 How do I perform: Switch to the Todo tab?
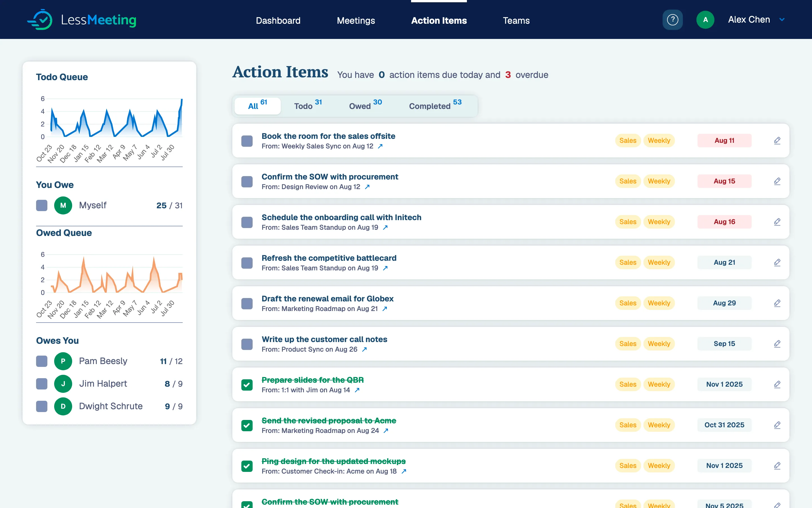(x=308, y=106)
